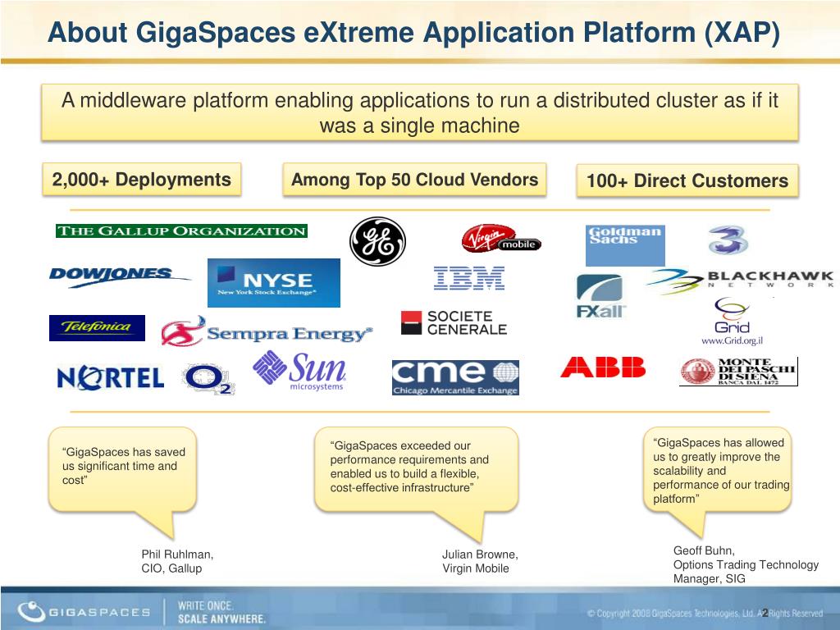Click the IBM logo
This screenshot has width=840, height=630.
tap(469, 278)
